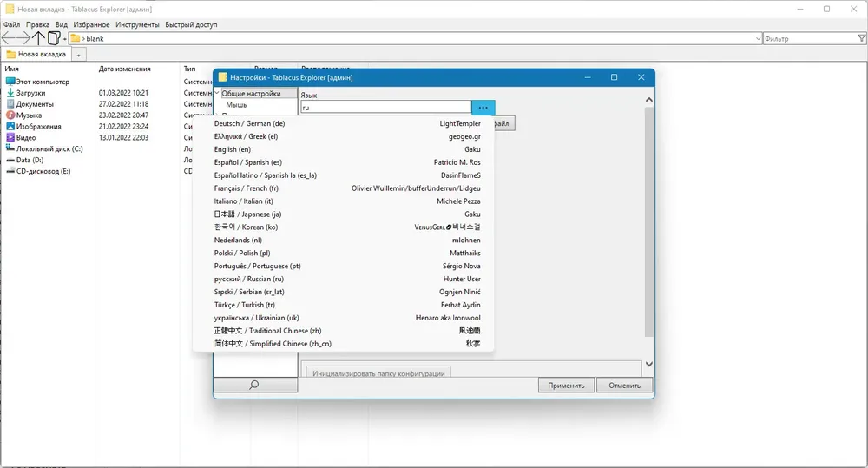Open the dropdown arrow beside the folder button

[65, 39]
